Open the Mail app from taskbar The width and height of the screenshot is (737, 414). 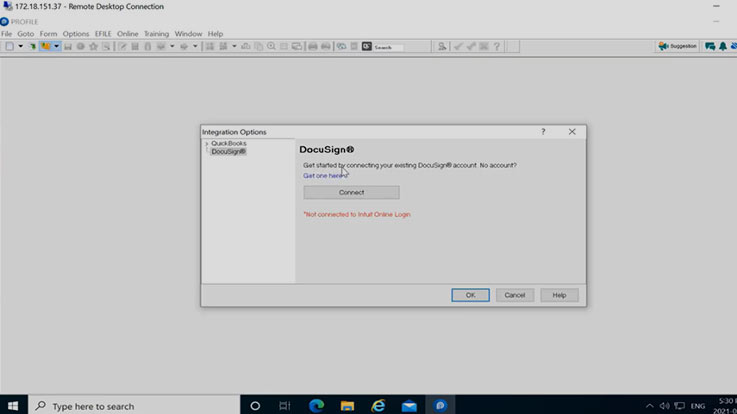pyautogui.click(x=409, y=406)
